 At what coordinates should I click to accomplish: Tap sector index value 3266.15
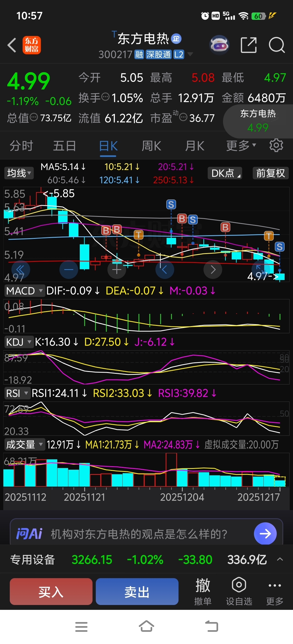click(92, 559)
